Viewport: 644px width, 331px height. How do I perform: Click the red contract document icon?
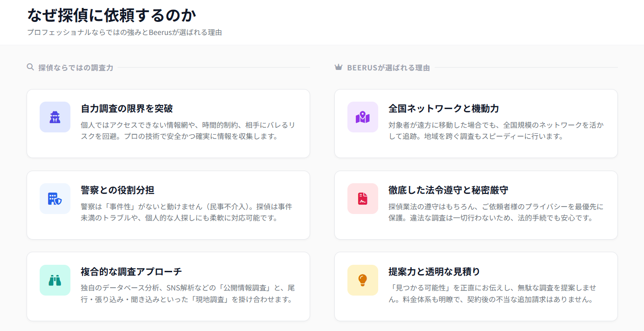point(362,199)
